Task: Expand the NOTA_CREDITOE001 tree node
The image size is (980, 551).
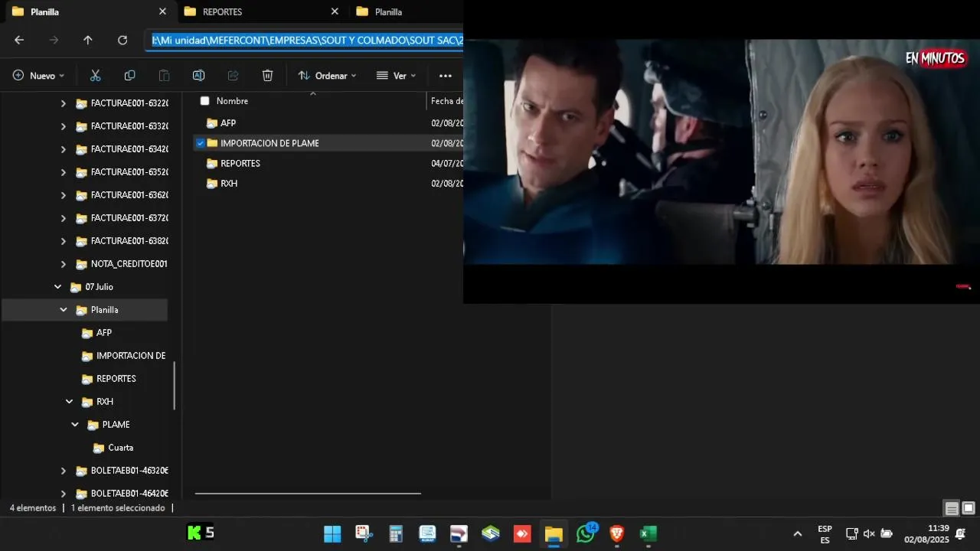Action: point(64,264)
